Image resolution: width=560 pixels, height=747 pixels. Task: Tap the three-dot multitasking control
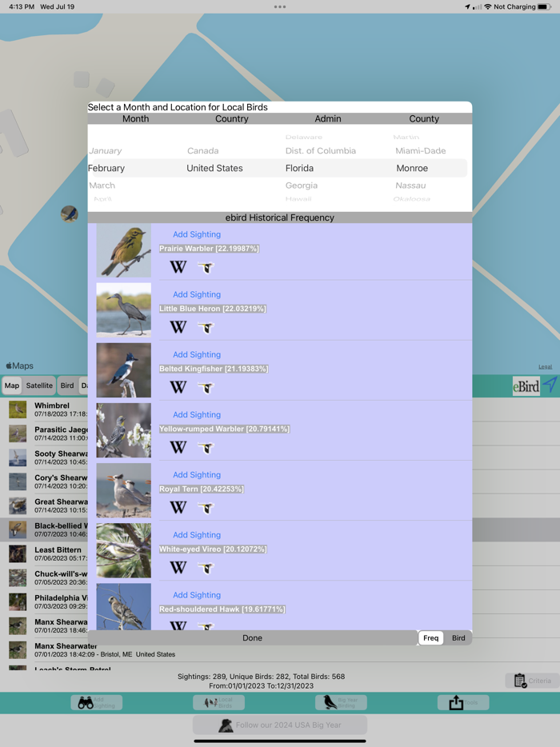280,6
